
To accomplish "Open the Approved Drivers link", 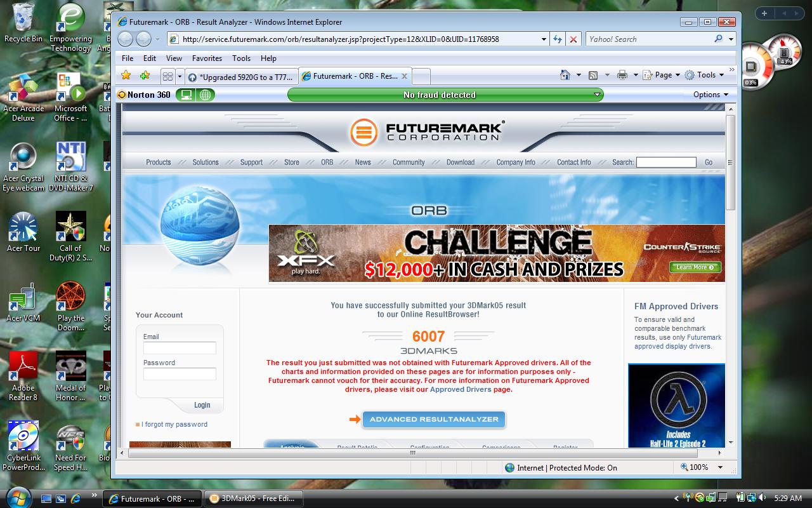I will click(461, 389).
